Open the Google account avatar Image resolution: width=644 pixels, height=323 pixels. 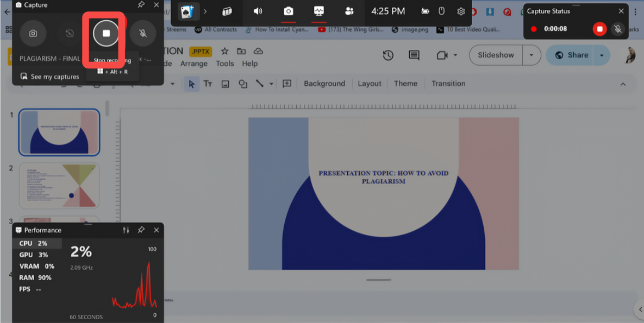pyautogui.click(x=630, y=55)
